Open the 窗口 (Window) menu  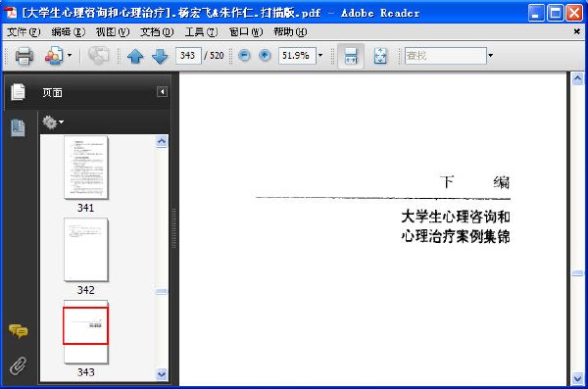tap(246, 32)
